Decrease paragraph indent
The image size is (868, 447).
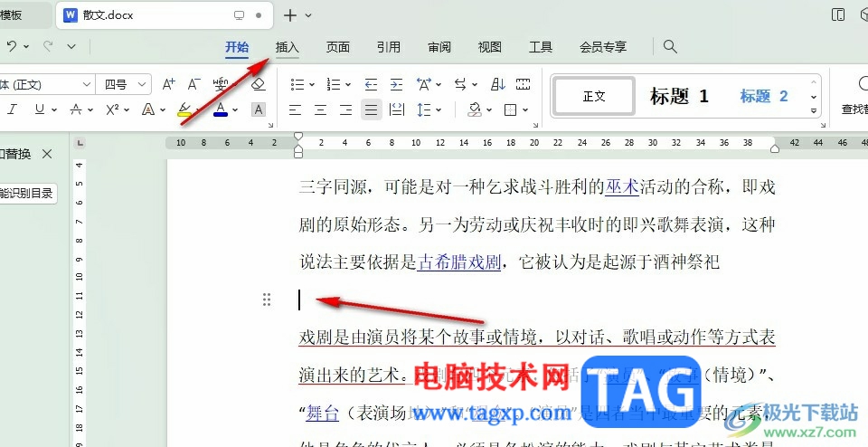pyautogui.click(x=371, y=84)
